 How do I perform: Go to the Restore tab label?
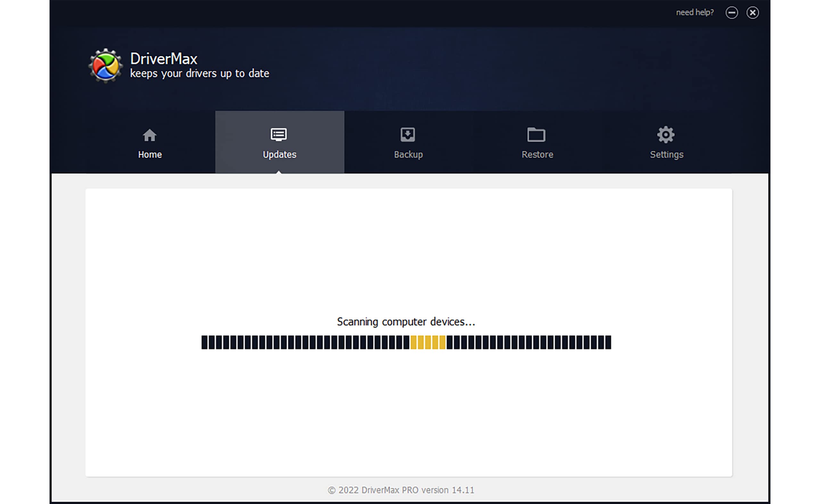click(537, 155)
